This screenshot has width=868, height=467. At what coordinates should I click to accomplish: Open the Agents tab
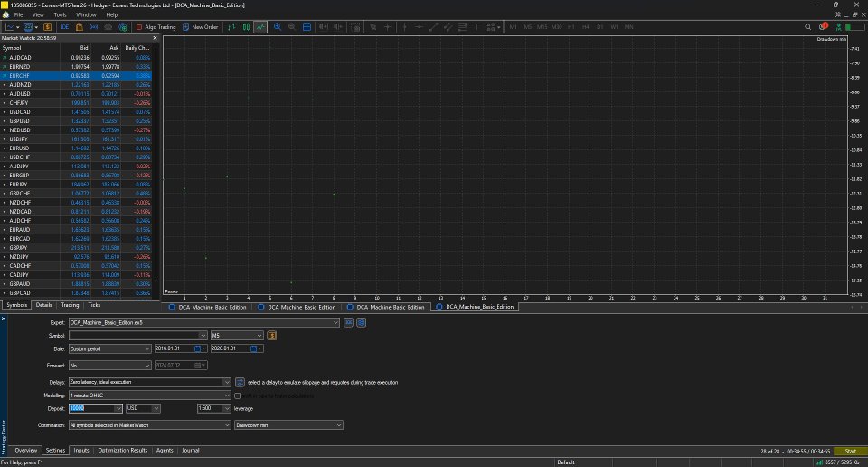coord(165,451)
